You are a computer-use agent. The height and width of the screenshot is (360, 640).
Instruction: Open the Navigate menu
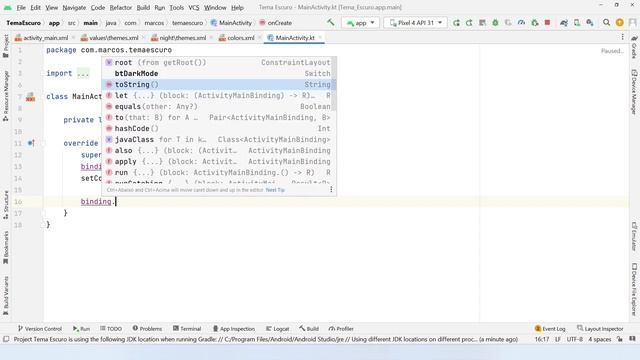(74, 7)
